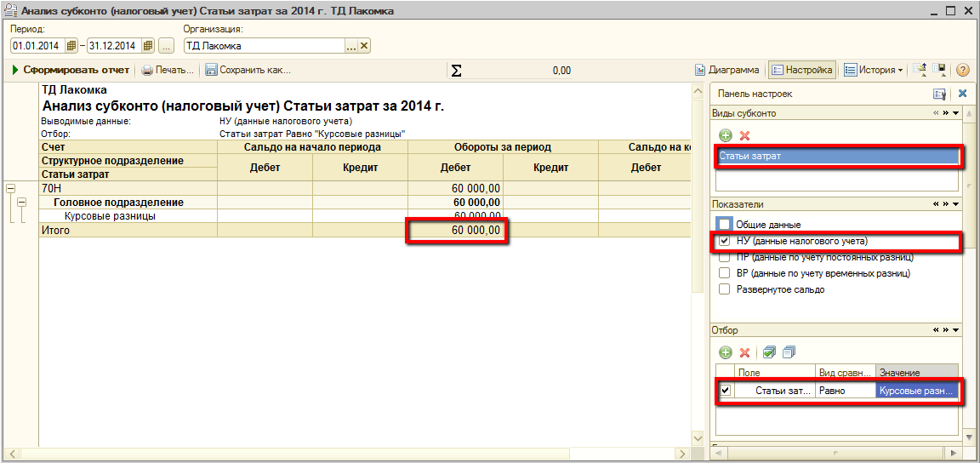Viewport: 980px width, 463px height.
Task: Collapse the Головное подразделение tree node
Action: [x=21, y=203]
